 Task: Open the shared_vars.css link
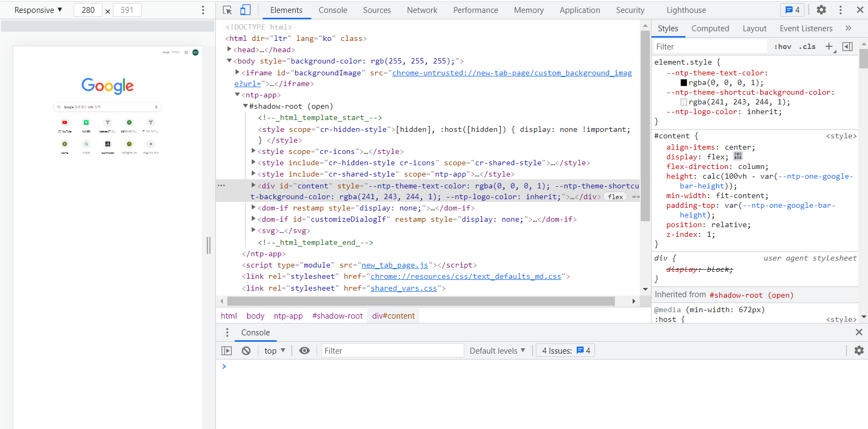(x=404, y=288)
